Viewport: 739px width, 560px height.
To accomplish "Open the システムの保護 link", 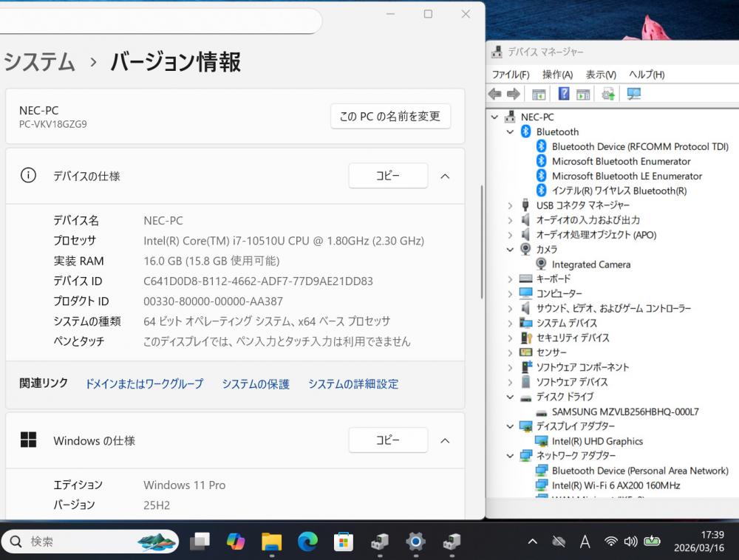I will pos(256,384).
